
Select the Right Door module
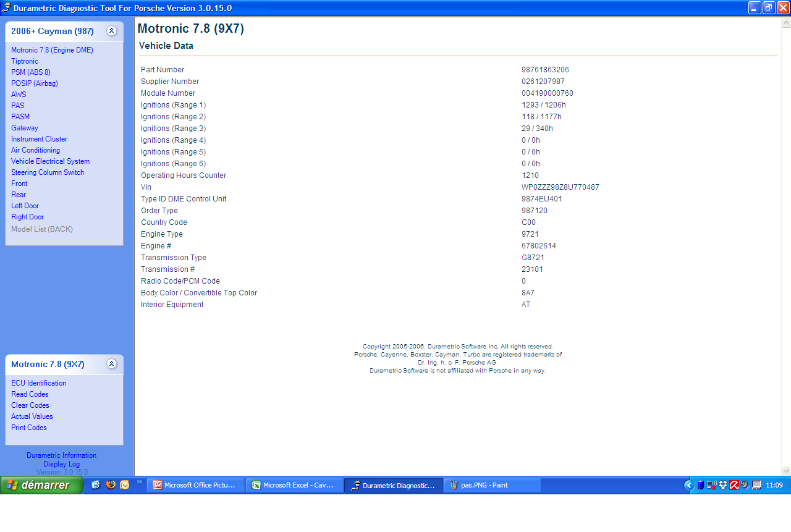[27, 217]
